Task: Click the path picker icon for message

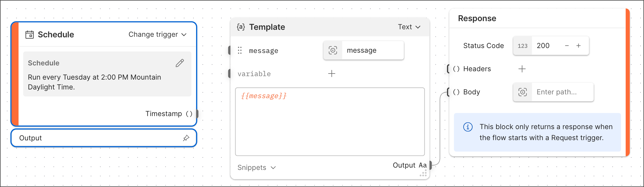Action: pyautogui.click(x=333, y=50)
